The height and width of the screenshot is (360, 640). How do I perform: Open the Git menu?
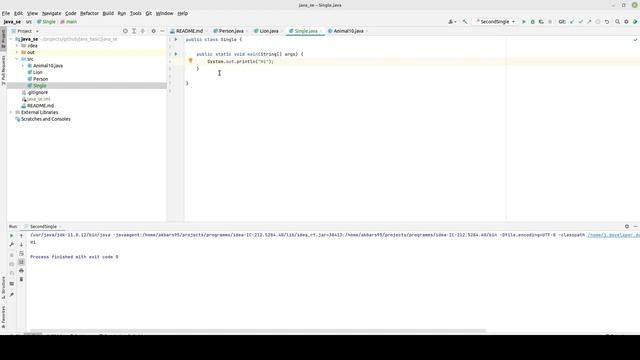149,13
